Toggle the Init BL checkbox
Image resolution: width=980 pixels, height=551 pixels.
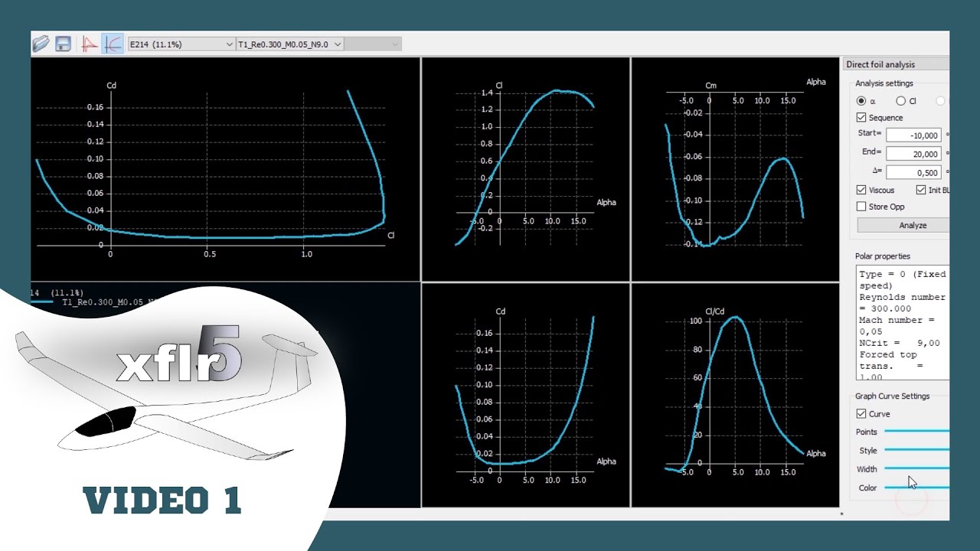pyautogui.click(x=921, y=190)
